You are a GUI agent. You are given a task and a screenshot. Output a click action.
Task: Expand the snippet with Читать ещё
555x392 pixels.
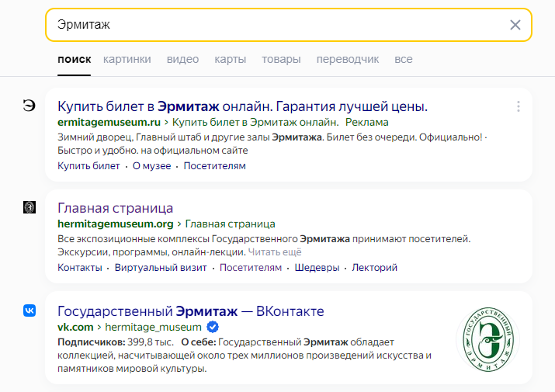[275, 252]
